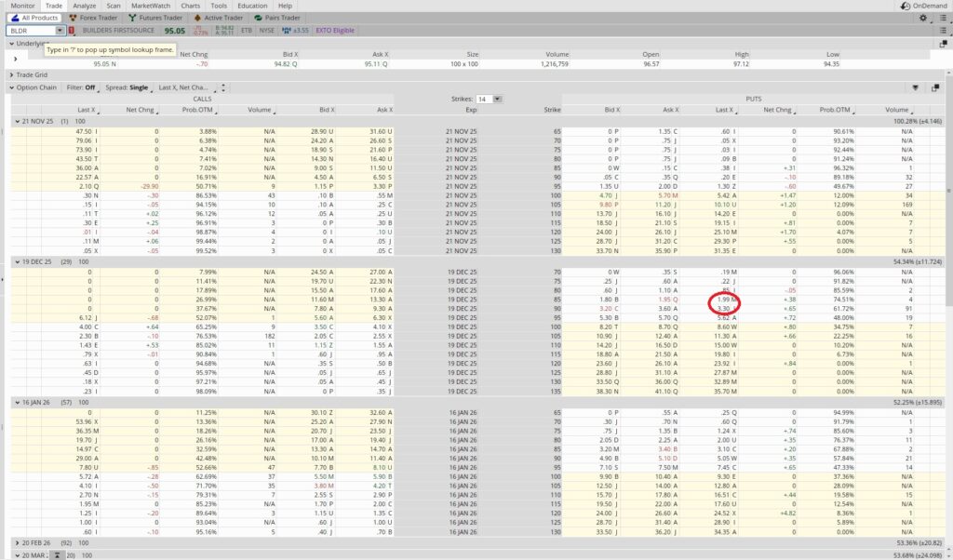953x560 pixels.
Task: Select the Active Trader diamond icon
Action: click(197, 17)
